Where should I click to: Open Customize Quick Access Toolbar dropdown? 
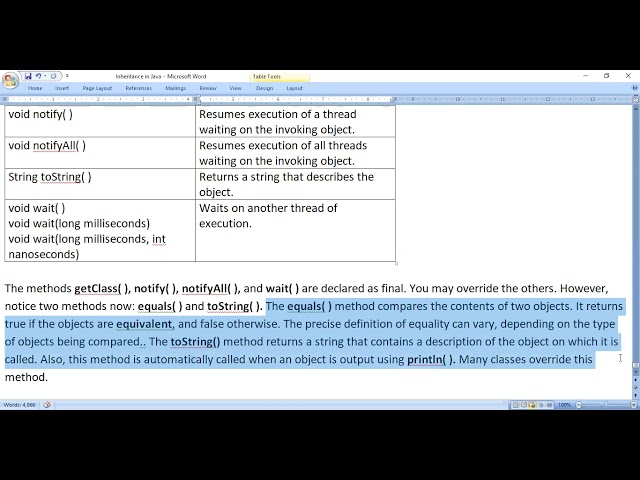(x=67, y=76)
